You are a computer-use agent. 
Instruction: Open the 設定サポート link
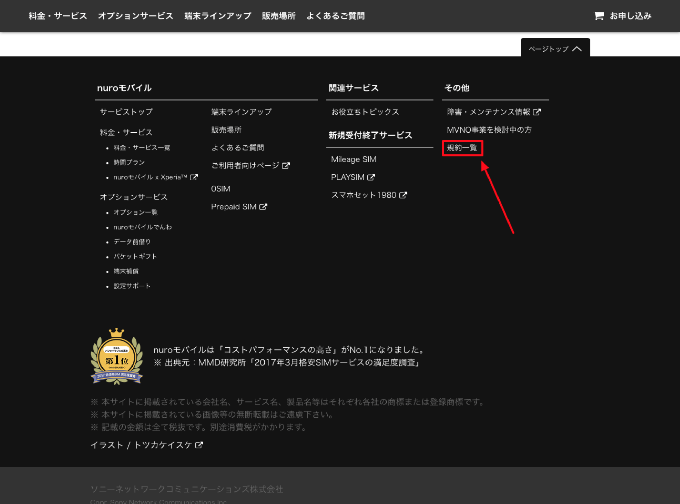(x=132, y=286)
